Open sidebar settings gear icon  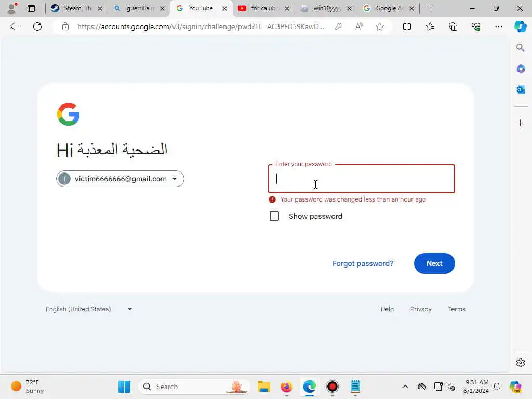(521, 363)
